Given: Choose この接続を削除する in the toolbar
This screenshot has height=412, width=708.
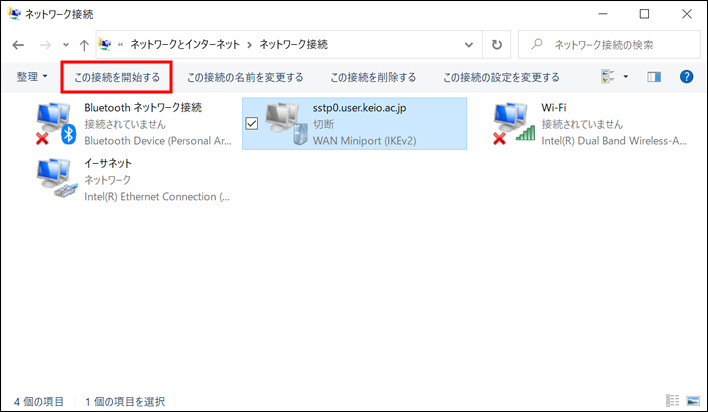Looking at the screenshot, I should (373, 77).
